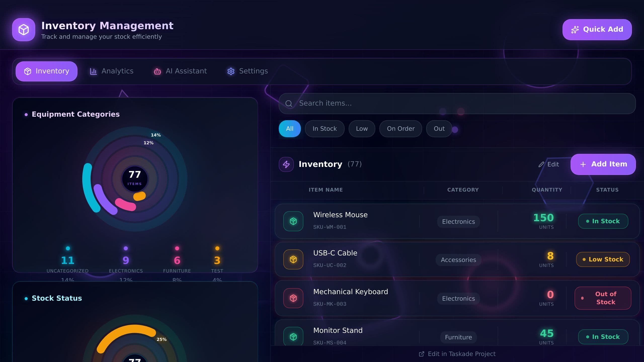Click the Monitor Stand green box icon

(293, 336)
